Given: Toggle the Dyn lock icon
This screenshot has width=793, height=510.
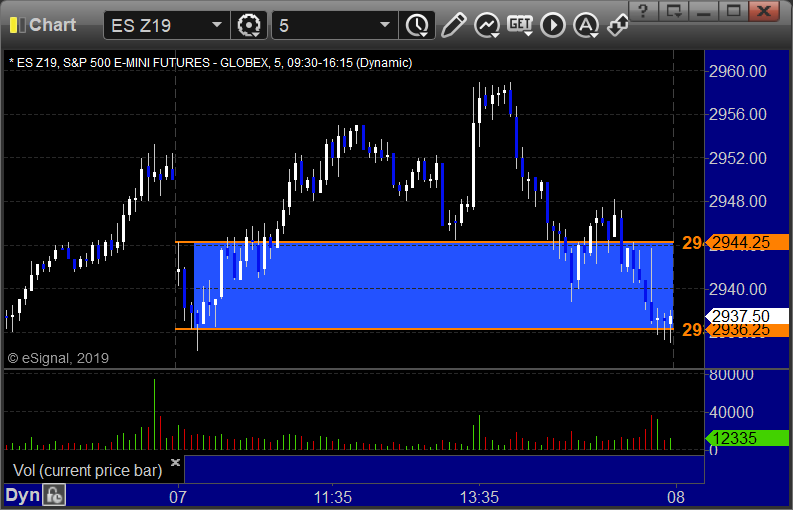Looking at the screenshot, I should (54, 495).
